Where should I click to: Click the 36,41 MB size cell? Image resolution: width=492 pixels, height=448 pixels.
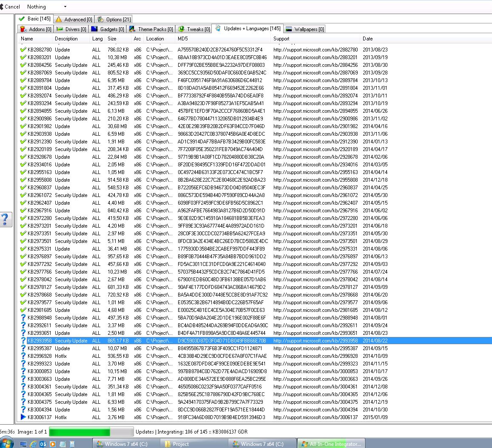point(117,249)
